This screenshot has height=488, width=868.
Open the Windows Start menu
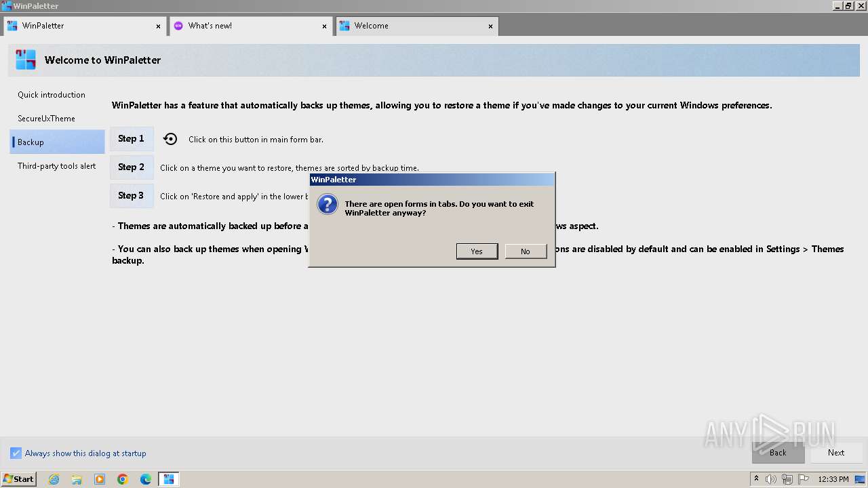pos(18,479)
